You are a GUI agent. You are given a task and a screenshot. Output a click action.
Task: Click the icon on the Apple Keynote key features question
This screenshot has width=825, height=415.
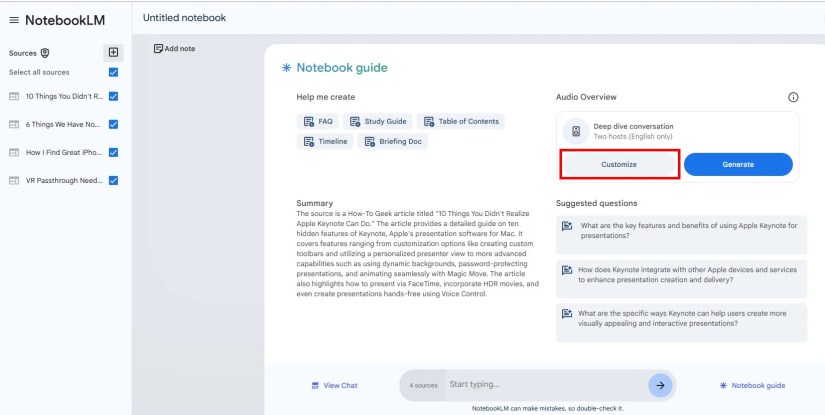567,227
